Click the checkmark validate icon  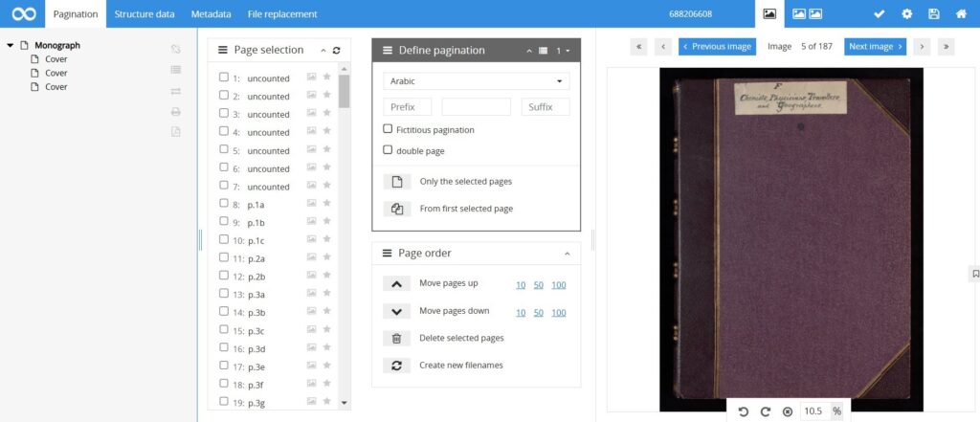(x=879, y=13)
